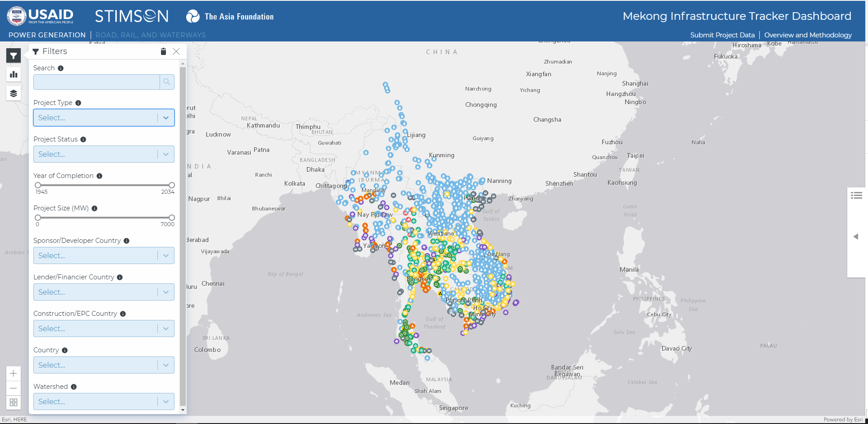The image size is (868, 424).
Task: Focus the Search text field
Action: point(96,82)
